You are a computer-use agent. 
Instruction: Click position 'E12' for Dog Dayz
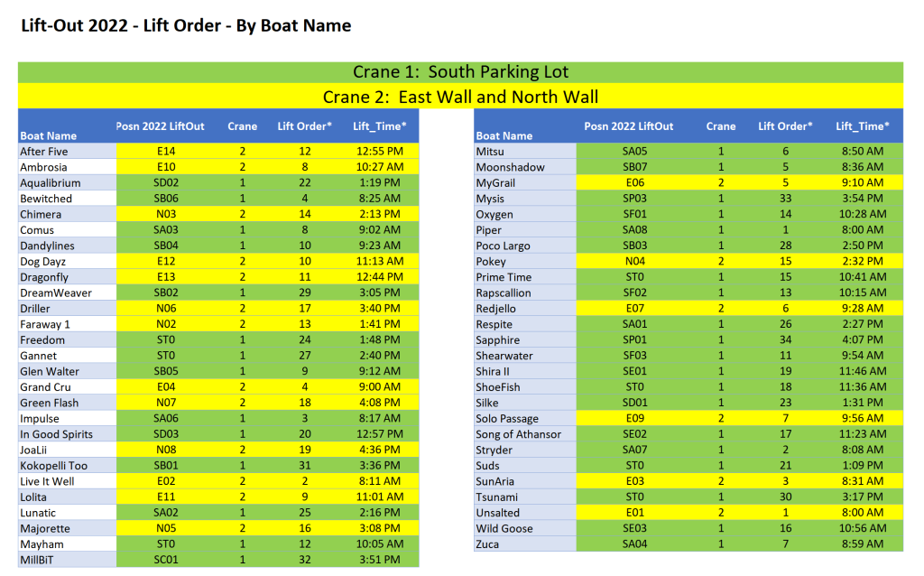coord(166,262)
